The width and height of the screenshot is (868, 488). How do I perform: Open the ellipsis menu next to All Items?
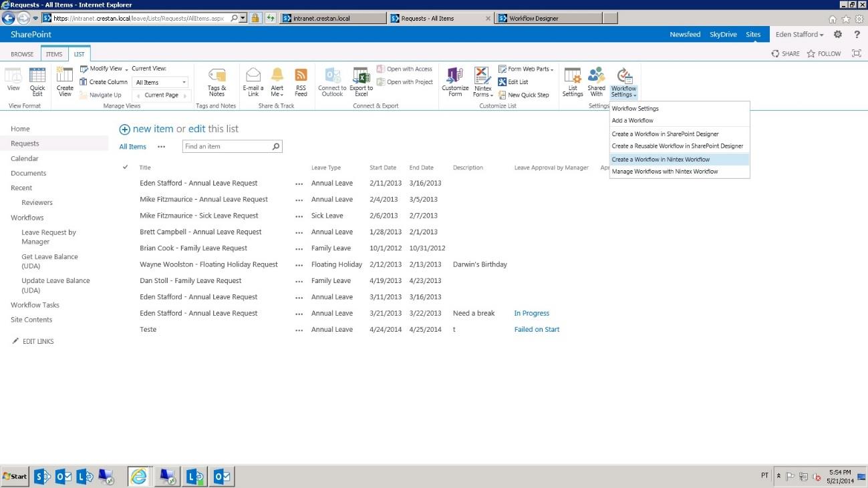click(161, 147)
